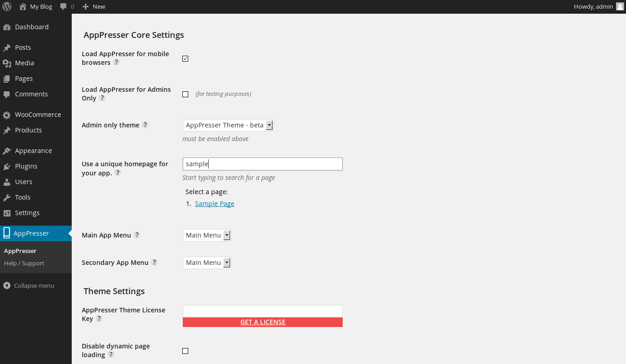Click the Settings sliders icon
This screenshot has height=364, width=626.
[x=6, y=213]
